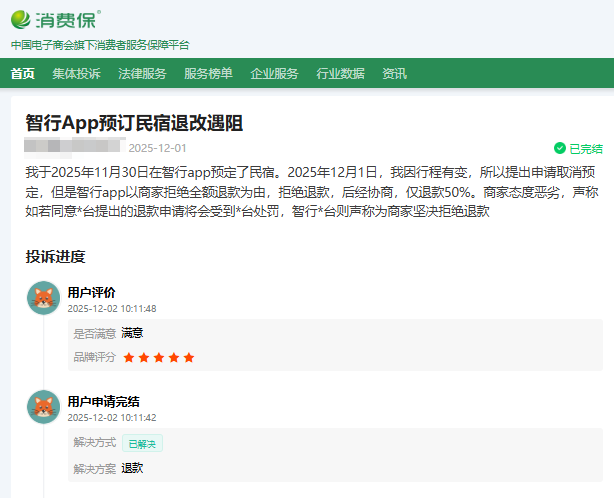Viewport: 614px width, 498px height.
Task: Click the 投诉进度 section heading
Action: (x=55, y=256)
